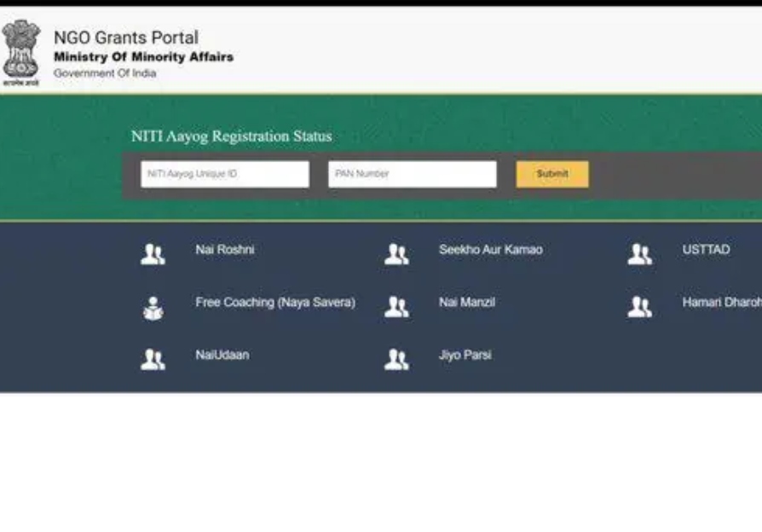
Task: Open the Nai Roshni scheme link
Action: (224, 250)
